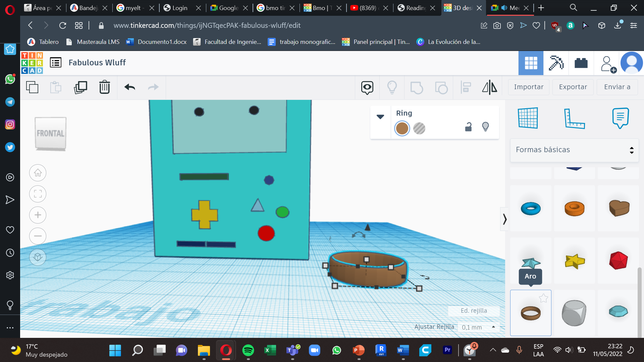Open the design list icon
Image resolution: width=644 pixels, height=362 pixels.
[x=56, y=62]
